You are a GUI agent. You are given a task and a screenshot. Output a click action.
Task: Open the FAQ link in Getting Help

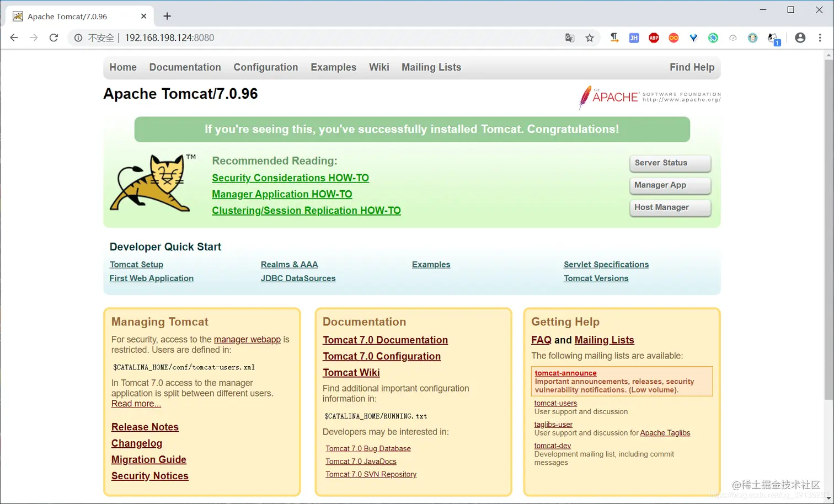(541, 340)
